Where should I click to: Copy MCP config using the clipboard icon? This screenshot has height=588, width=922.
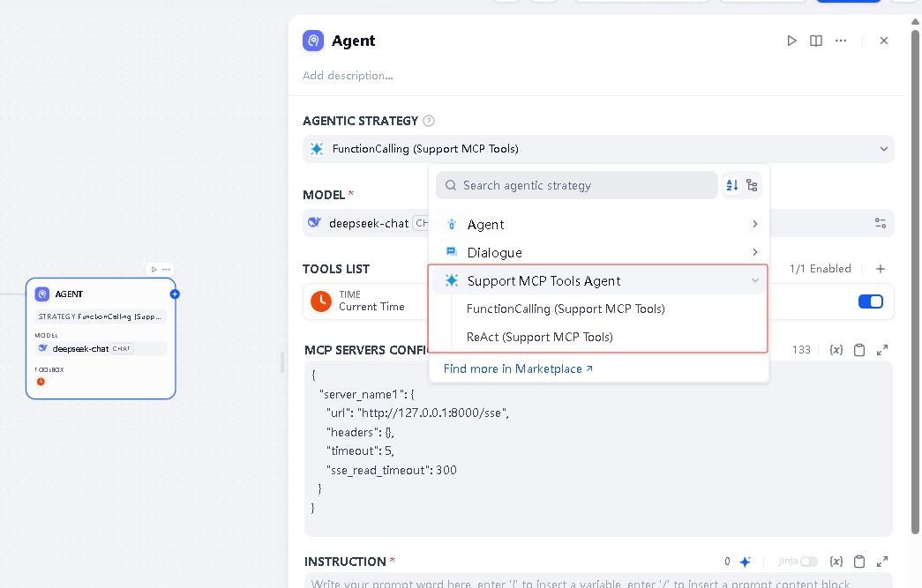[x=859, y=349]
